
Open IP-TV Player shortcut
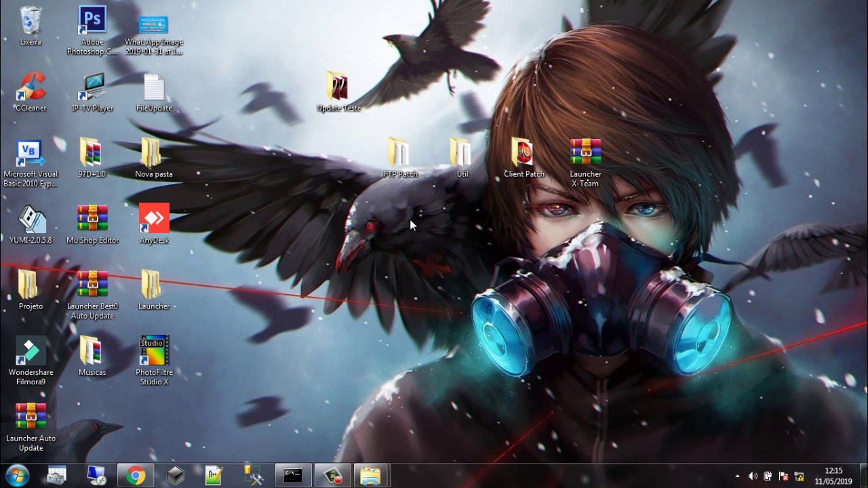point(92,92)
